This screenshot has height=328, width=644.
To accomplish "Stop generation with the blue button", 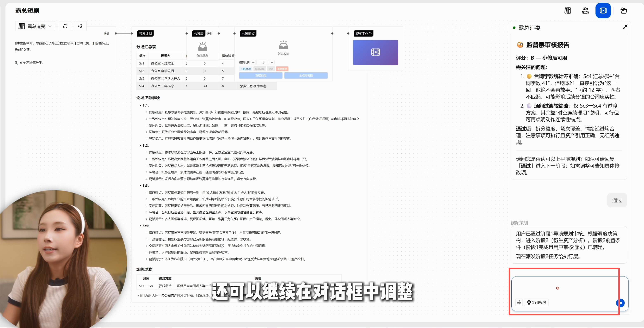I will [x=620, y=302].
